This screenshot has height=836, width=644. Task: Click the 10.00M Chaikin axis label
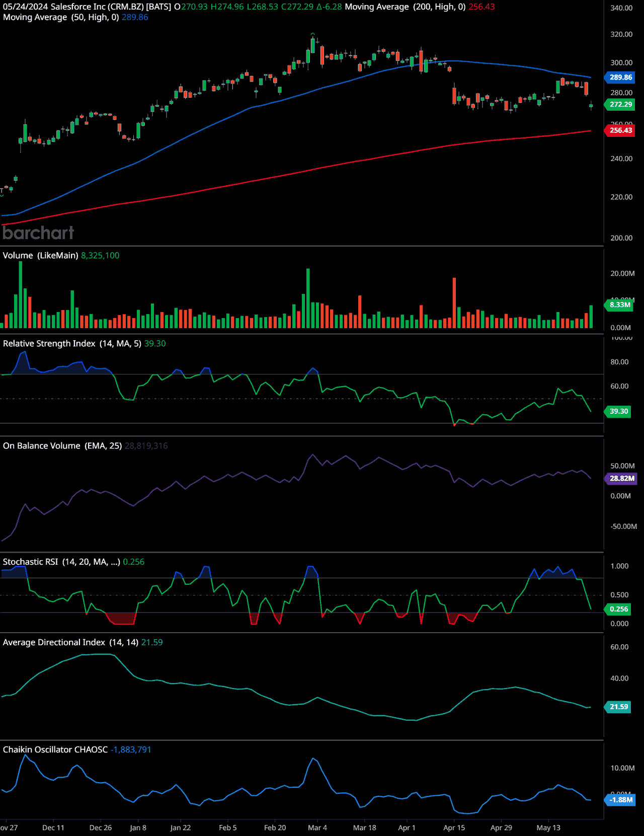tap(622, 768)
